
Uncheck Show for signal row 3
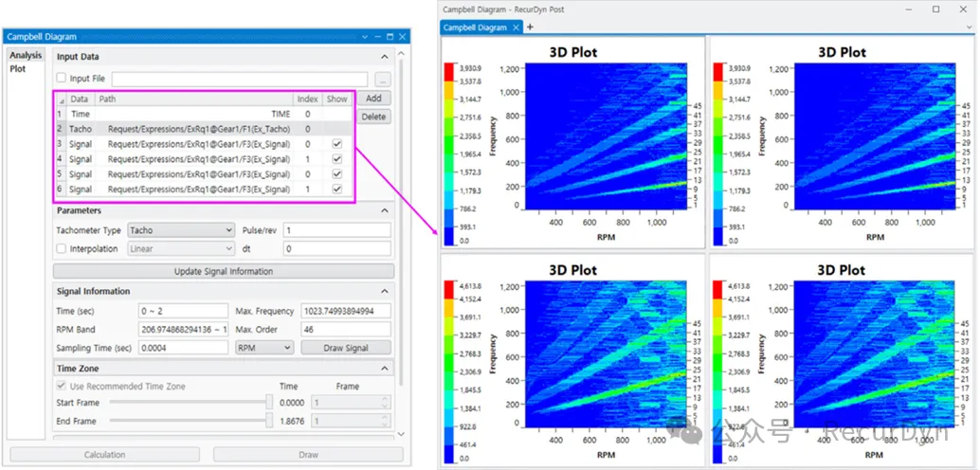pyautogui.click(x=336, y=144)
